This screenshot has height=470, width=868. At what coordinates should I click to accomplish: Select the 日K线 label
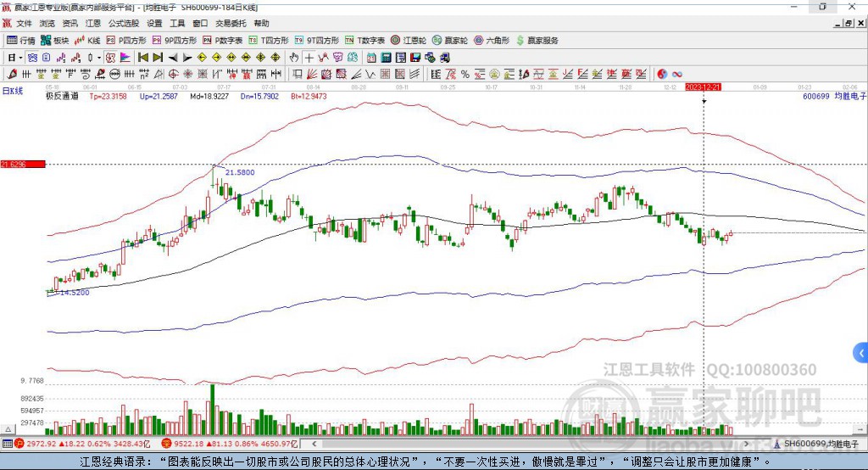click(13, 91)
